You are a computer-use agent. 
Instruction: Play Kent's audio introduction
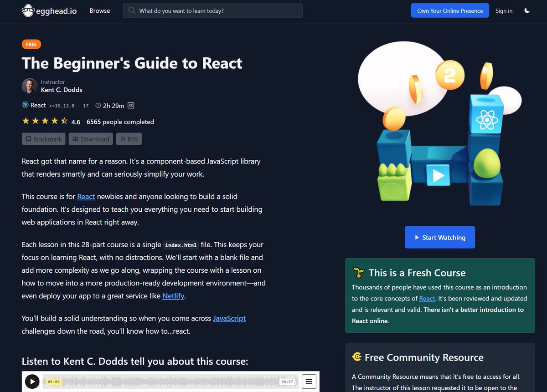tap(32, 382)
